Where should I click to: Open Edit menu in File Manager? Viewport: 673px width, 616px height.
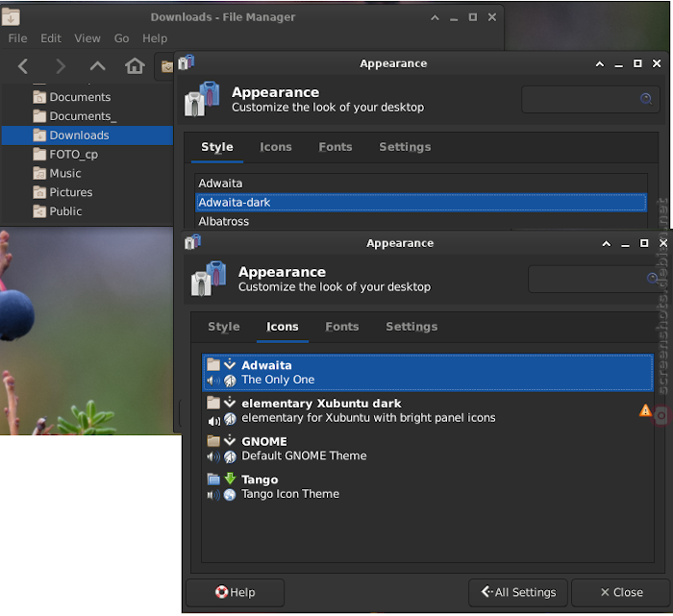51,38
